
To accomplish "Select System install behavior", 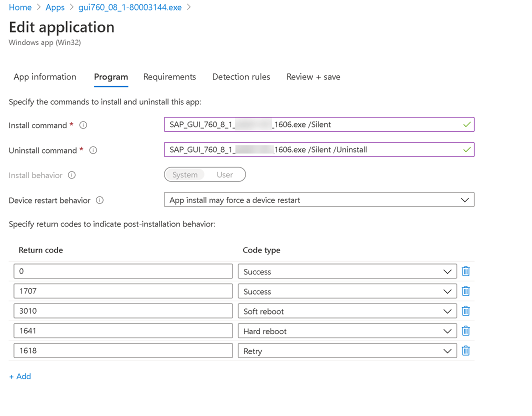I will 185,174.
